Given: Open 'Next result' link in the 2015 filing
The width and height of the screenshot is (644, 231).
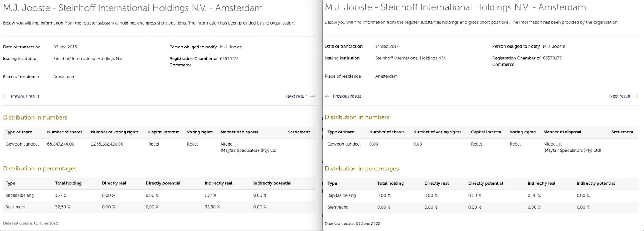Looking at the screenshot, I should (296, 96).
